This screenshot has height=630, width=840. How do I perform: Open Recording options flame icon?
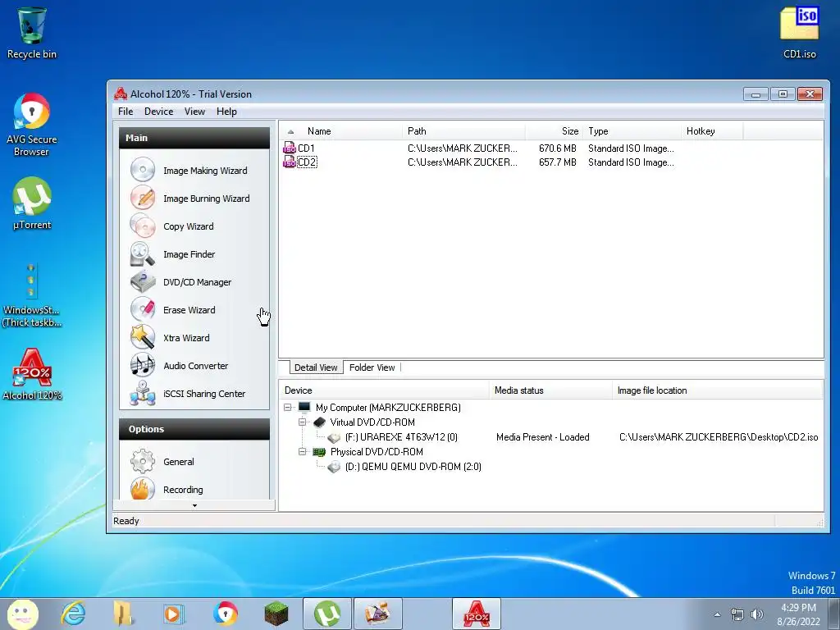coord(143,488)
